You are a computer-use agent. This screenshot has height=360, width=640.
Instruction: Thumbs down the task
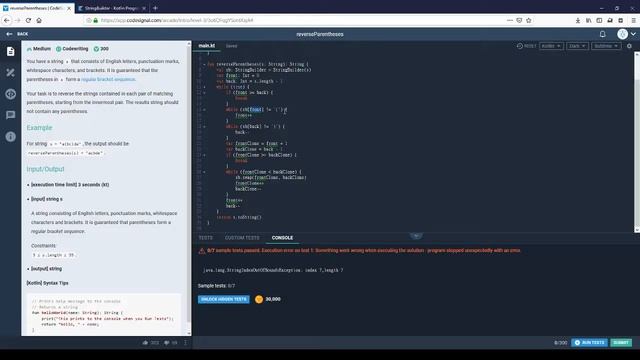pyautogui.click(x=167, y=343)
